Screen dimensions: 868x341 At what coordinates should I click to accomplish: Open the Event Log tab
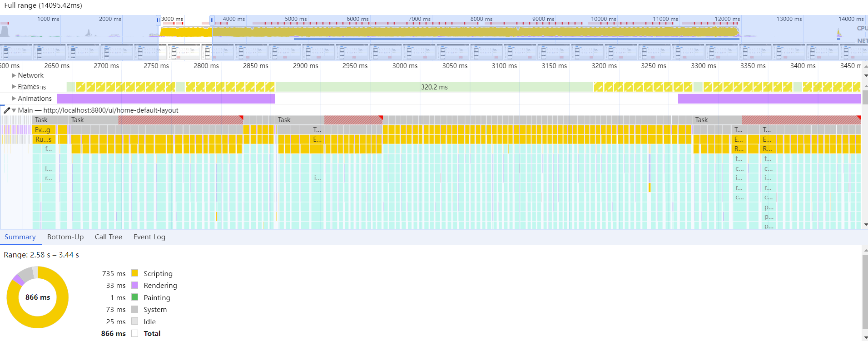click(149, 237)
